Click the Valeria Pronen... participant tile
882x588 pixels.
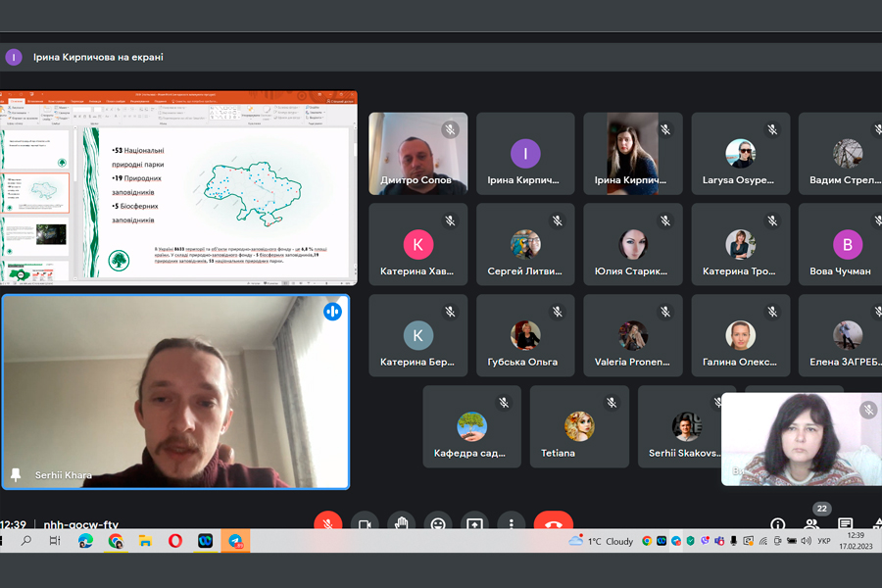633,335
